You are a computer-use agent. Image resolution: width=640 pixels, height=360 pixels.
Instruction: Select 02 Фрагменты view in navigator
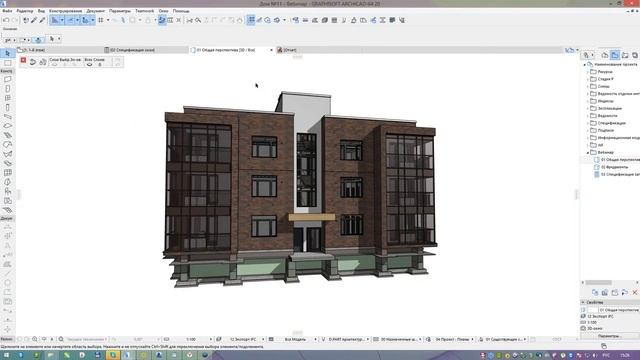click(611, 167)
